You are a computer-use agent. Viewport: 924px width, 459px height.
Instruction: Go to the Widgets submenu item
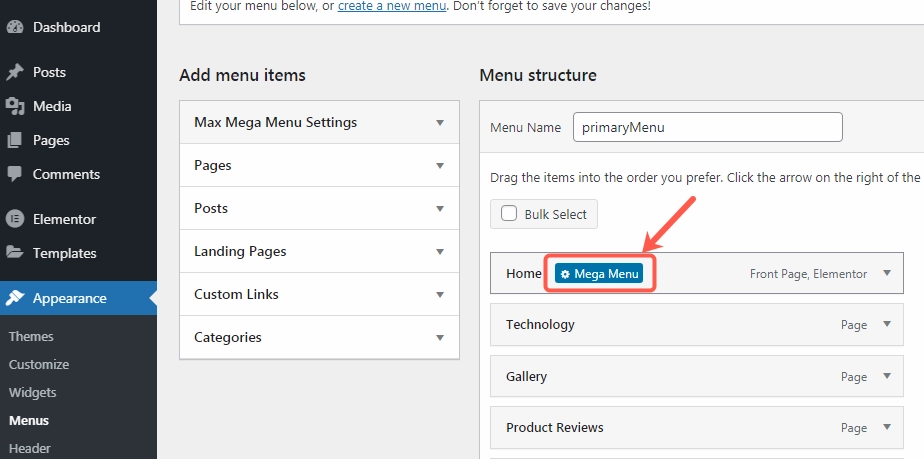click(x=33, y=392)
